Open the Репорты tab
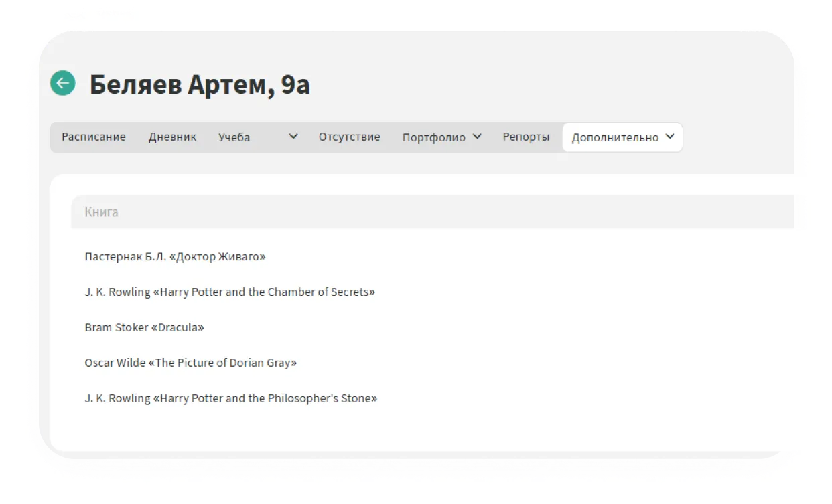This screenshot has width=832, height=504. pos(526,137)
